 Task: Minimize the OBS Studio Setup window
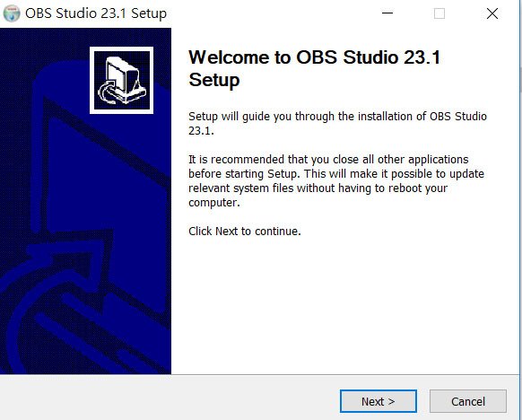(x=387, y=13)
